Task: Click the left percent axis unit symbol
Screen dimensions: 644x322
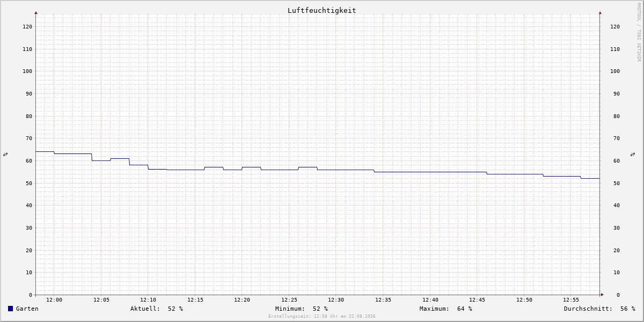Action: click(x=5, y=154)
